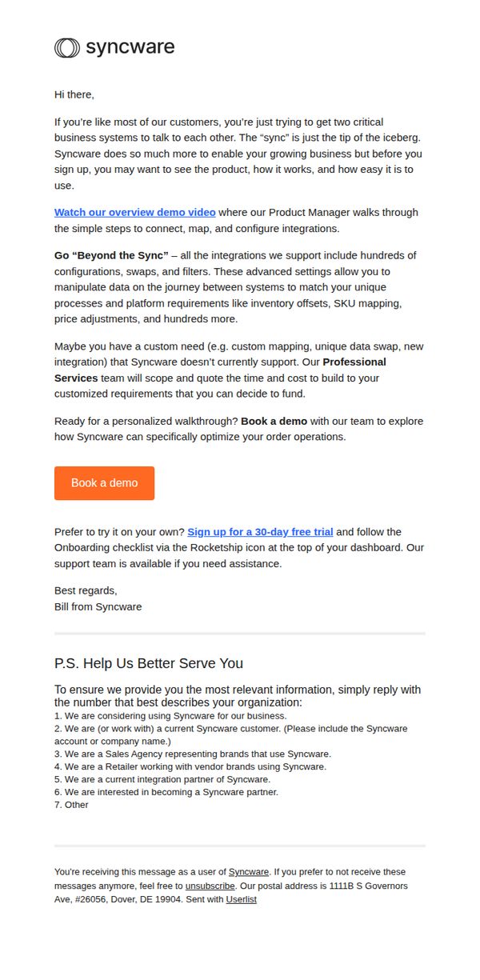This screenshot has width=480, height=980.
Task: Click the 'Hi there,' greeting text
Action: (x=74, y=94)
